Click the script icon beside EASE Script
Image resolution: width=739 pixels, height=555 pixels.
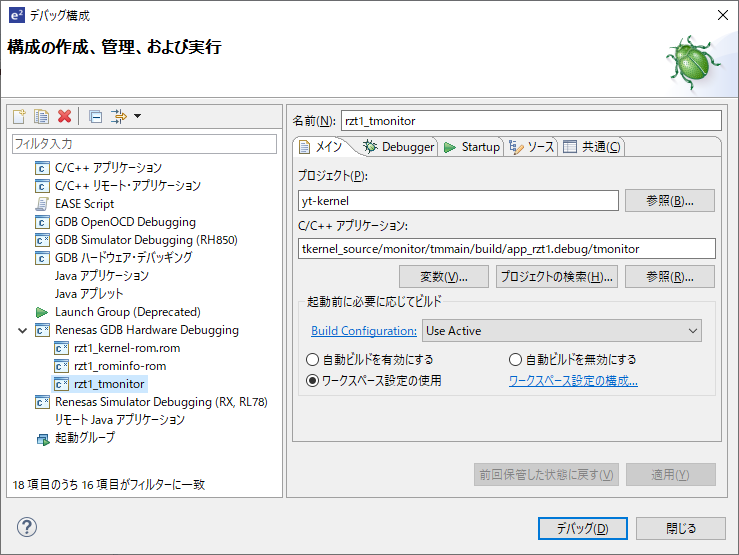pyautogui.click(x=42, y=204)
